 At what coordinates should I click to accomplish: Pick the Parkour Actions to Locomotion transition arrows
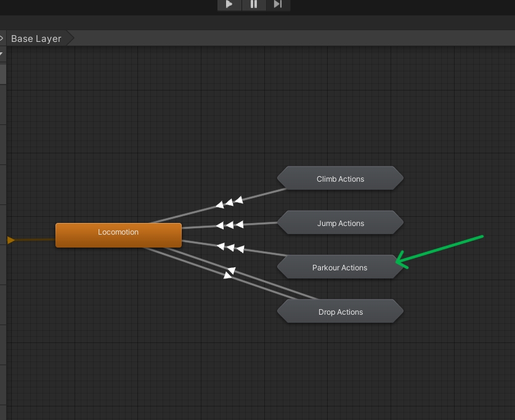coord(230,248)
